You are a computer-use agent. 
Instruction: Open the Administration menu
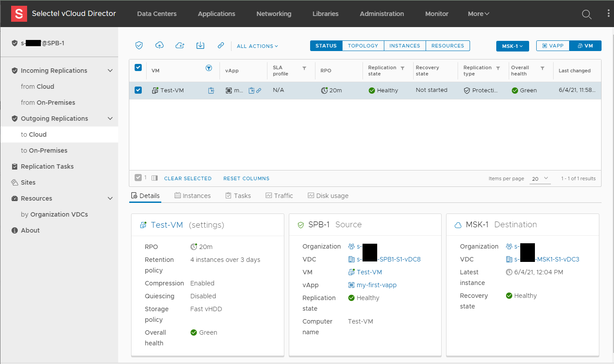click(382, 14)
